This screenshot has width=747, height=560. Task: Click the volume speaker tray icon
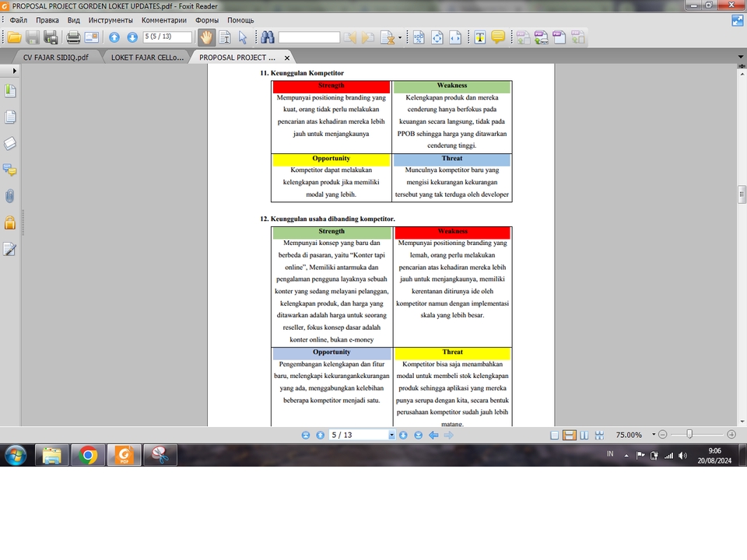[682, 455]
